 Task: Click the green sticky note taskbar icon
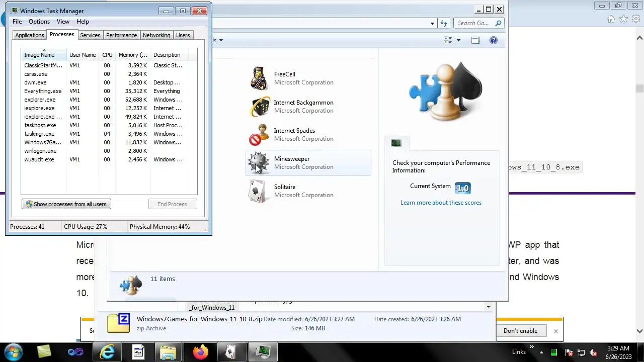(x=44, y=352)
